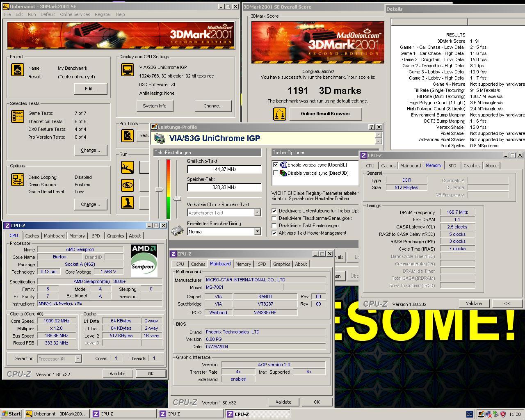Open the Processor #1 selection dropdown
525x420 pixels.
(78, 359)
